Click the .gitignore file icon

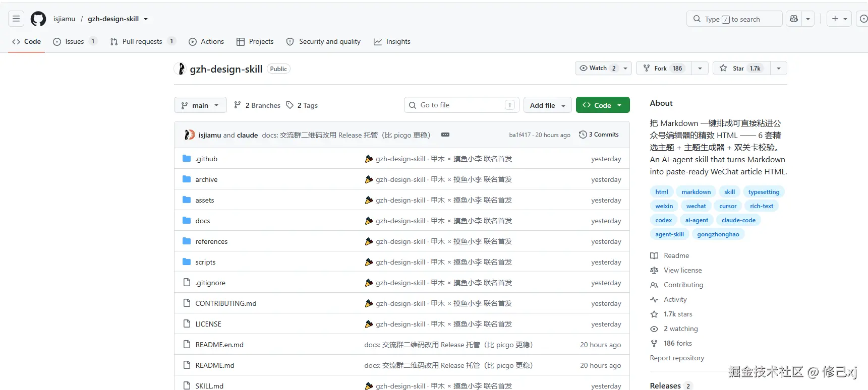187,283
